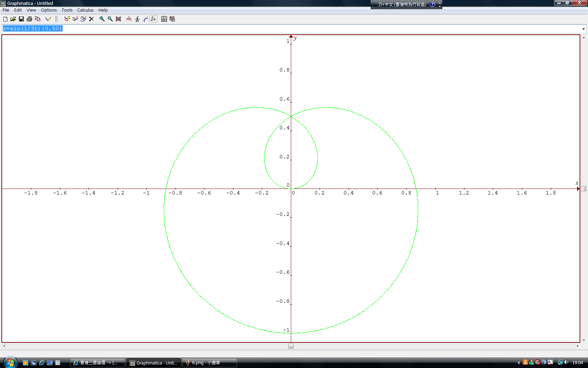Open the File menu
This screenshot has width=588, height=368.
(x=6, y=10)
